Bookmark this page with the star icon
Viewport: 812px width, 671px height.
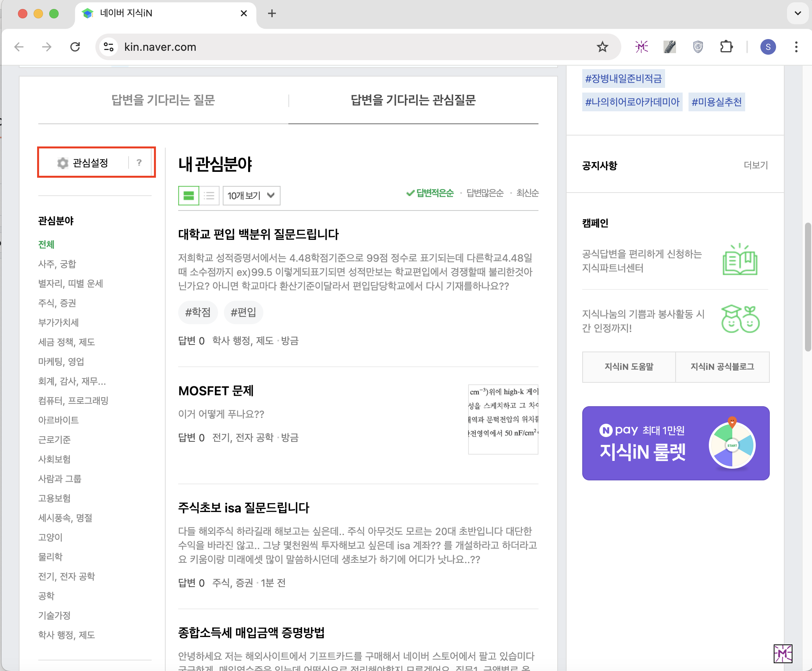[602, 47]
